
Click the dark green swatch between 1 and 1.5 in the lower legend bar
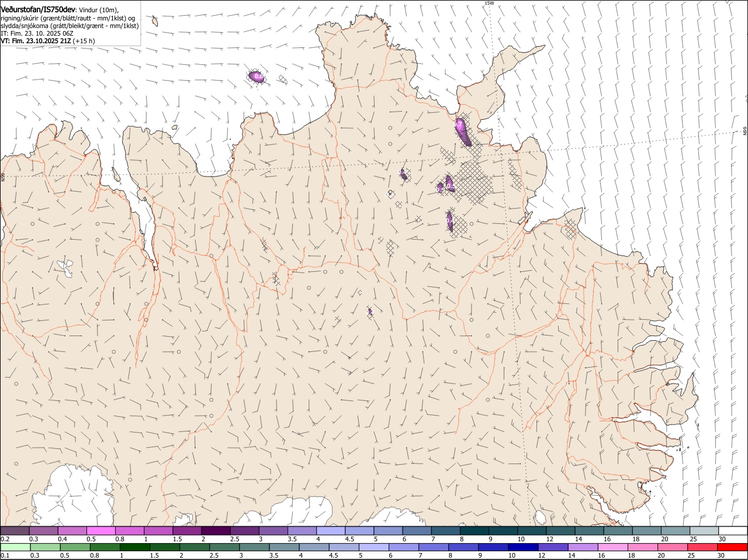(134, 548)
